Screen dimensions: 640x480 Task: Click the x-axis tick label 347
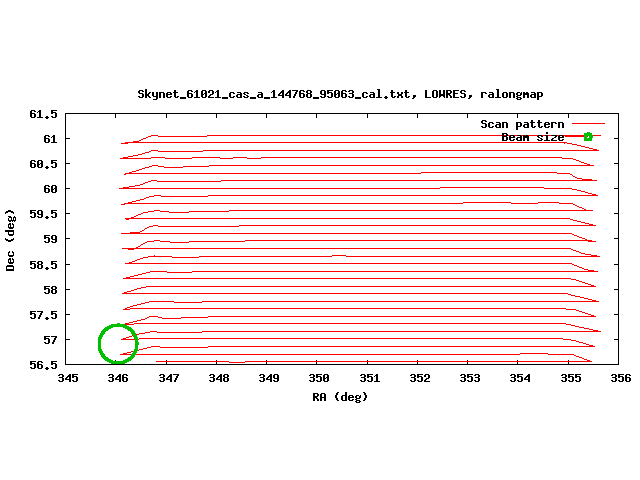(169, 378)
